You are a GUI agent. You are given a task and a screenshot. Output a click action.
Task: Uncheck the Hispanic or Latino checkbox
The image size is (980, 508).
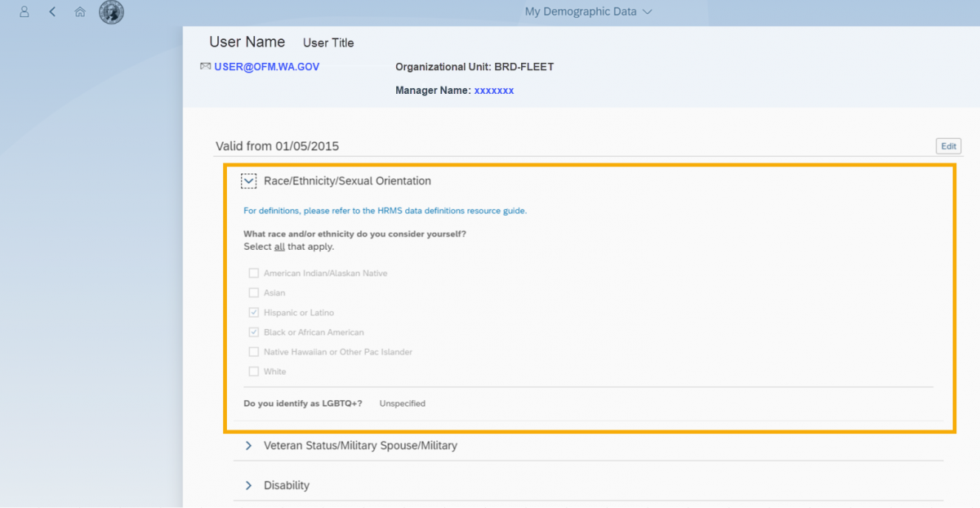click(x=254, y=313)
